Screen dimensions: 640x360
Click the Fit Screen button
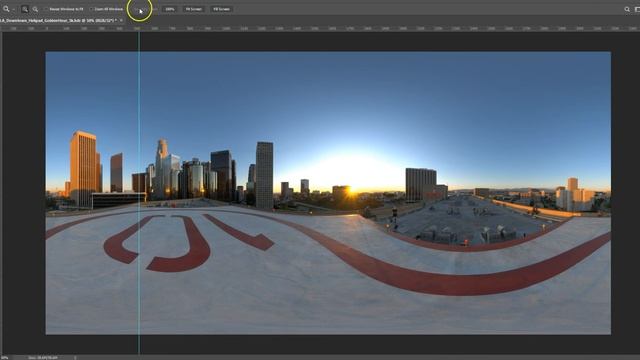(x=193, y=9)
